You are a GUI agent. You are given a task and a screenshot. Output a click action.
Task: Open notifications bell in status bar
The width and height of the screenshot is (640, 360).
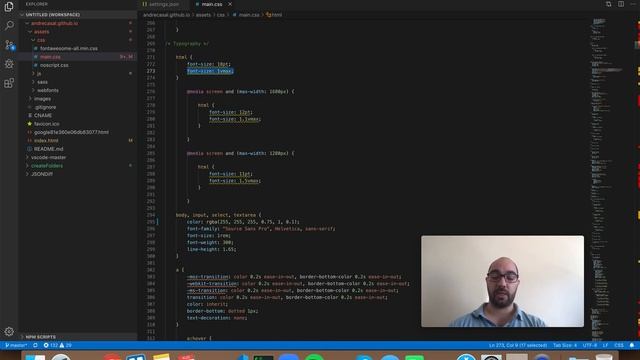click(x=632, y=345)
